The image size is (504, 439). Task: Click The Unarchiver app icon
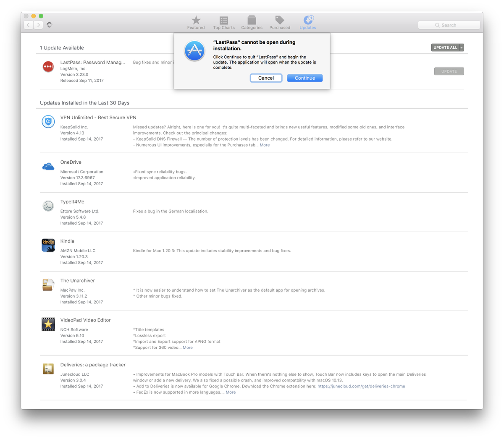coord(48,285)
